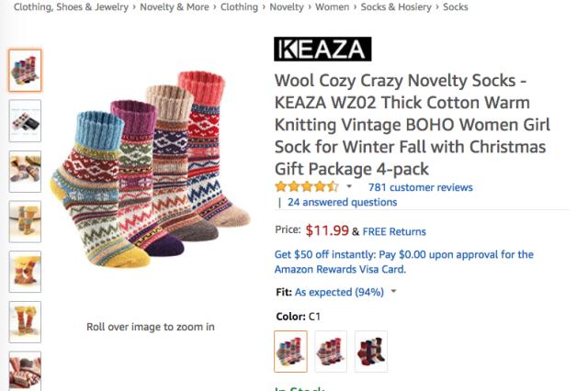The width and height of the screenshot is (588, 391).
Task: Choose the second color swatch option
Action: point(331,351)
